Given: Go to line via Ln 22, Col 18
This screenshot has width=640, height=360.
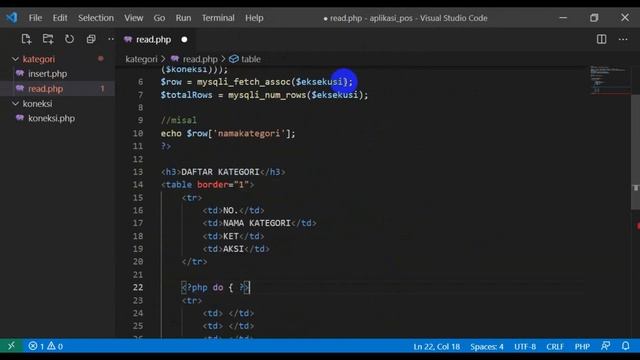Looking at the screenshot, I should pos(436,347).
